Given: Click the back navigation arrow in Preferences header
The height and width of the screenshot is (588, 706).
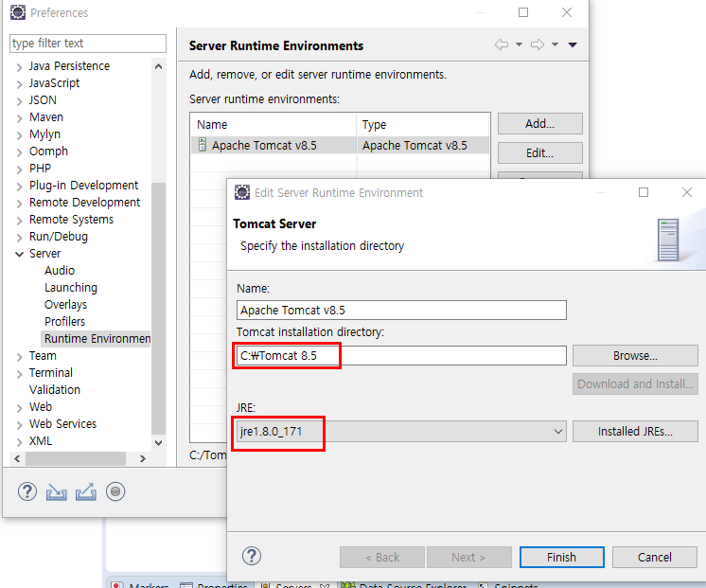Looking at the screenshot, I should 502,45.
